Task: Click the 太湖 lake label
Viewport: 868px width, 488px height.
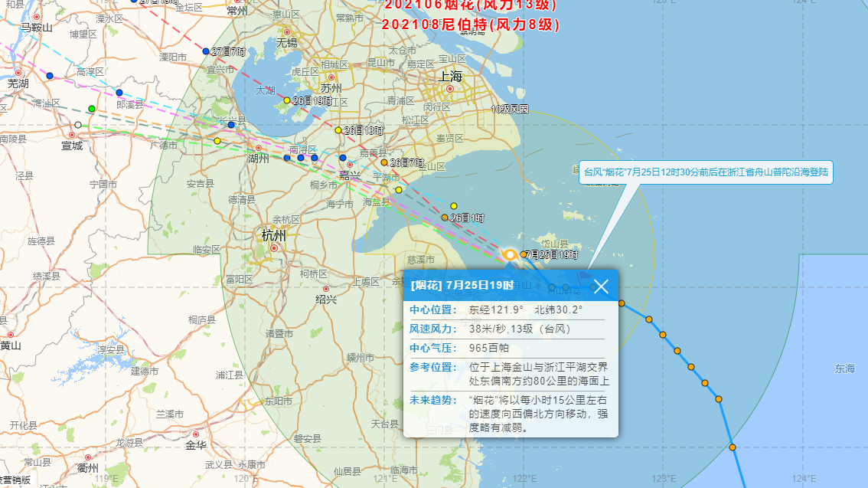Action: [265, 90]
